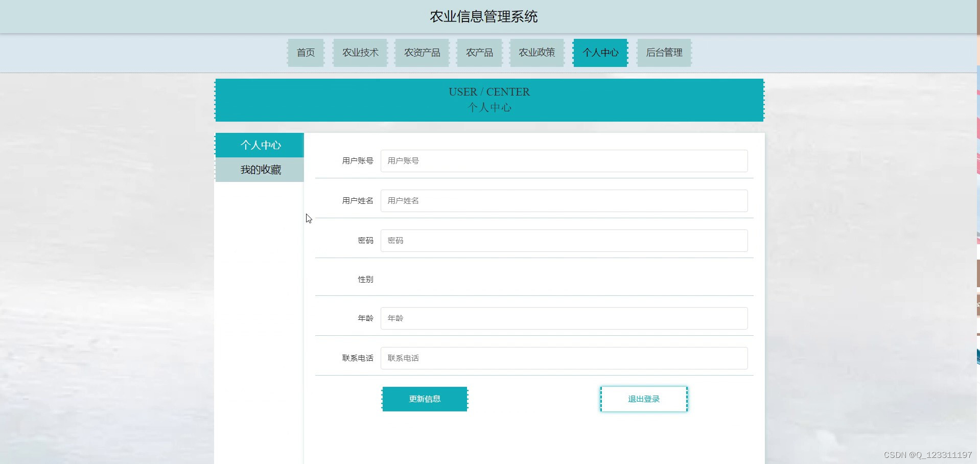Open 我的收藏 in the sidebar
Image resolution: width=980 pixels, height=464 pixels.
point(260,170)
